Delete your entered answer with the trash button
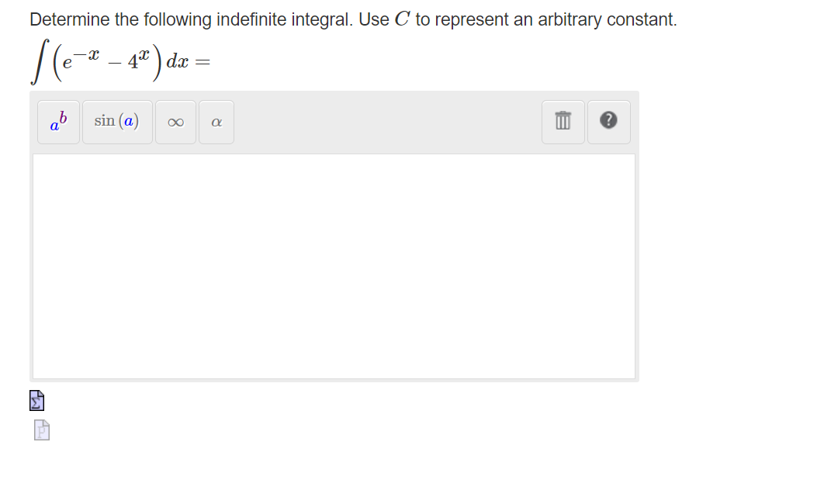This screenshot has width=824, height=504. [563, 122]
